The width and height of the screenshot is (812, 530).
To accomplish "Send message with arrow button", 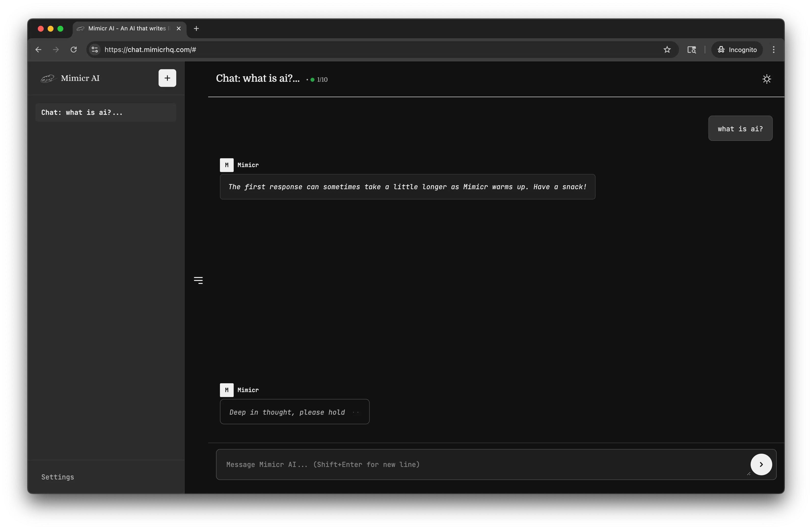I will click(x=761, y=464).
